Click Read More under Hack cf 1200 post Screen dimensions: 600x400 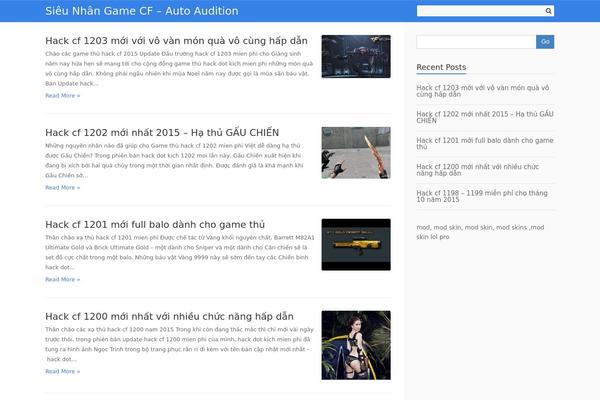pos(63,371)
